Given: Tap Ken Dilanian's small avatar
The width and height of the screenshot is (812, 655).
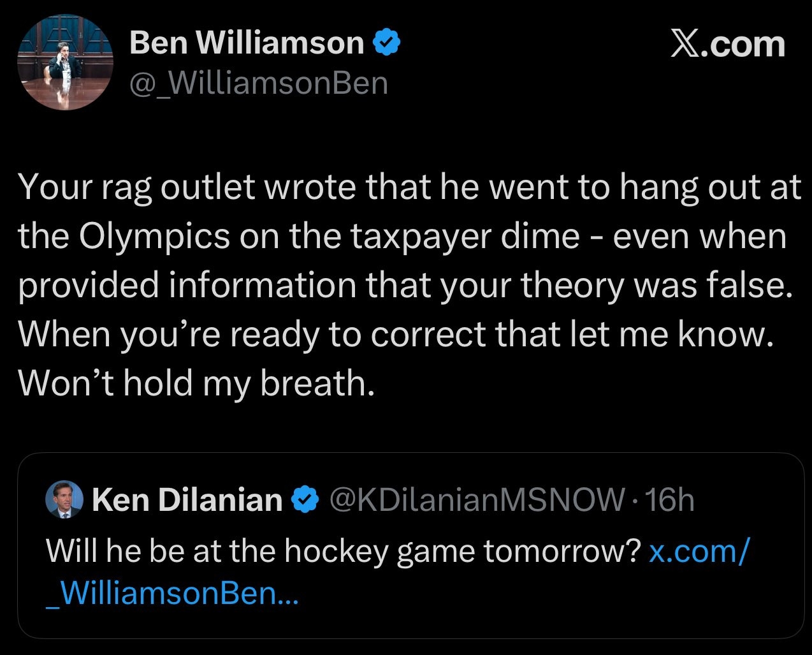Looking at the screenshot, I should pyautogui.click(x=64, y=499).
